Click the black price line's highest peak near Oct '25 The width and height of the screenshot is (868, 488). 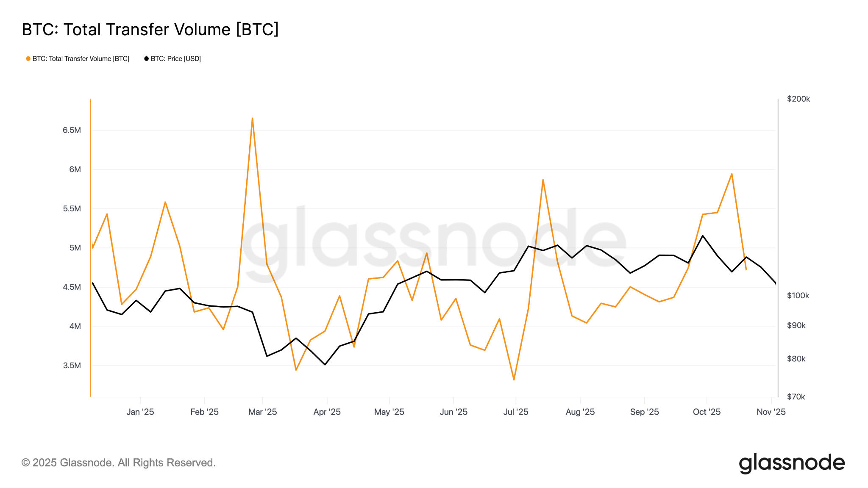click(703, 236)
